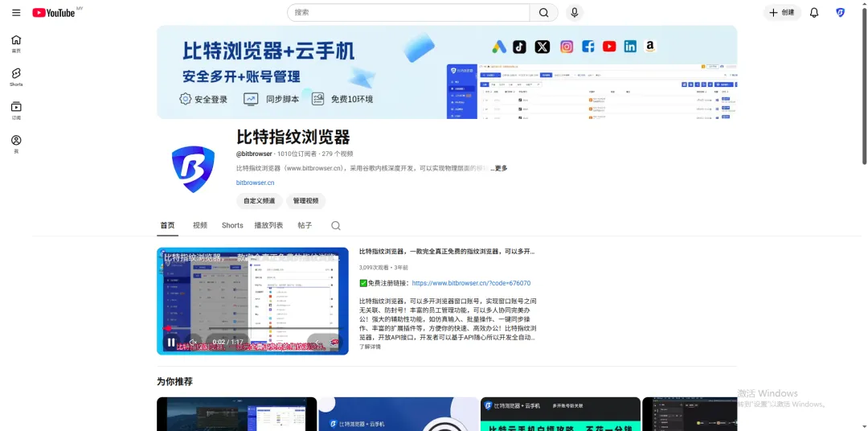868x431 pixels.
Task: Click the search icon beside channel tabs
Action: [x=335, y=225]
